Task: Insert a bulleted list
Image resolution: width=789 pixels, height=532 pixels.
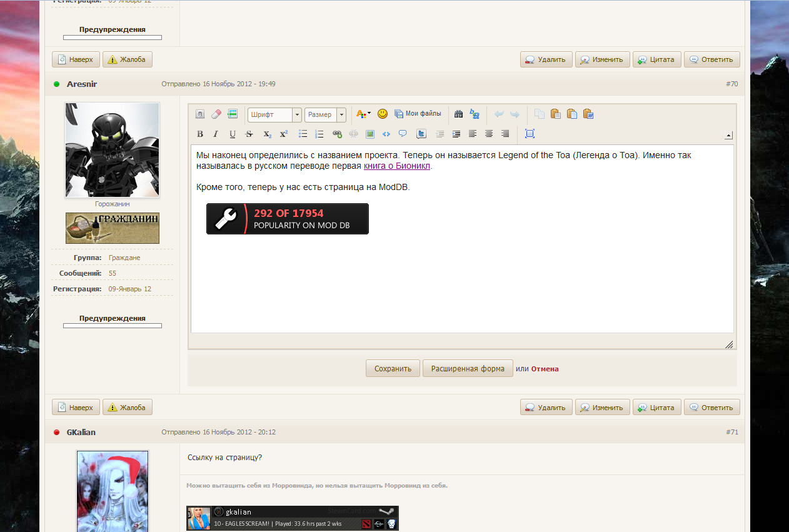Action: point(303,134)
